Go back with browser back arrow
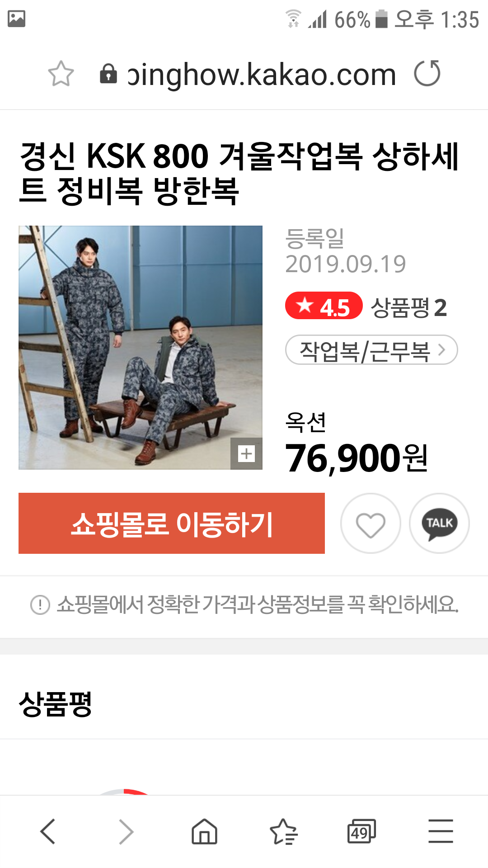Viewport: 488px width, 868px height. [x=48, y=831]
